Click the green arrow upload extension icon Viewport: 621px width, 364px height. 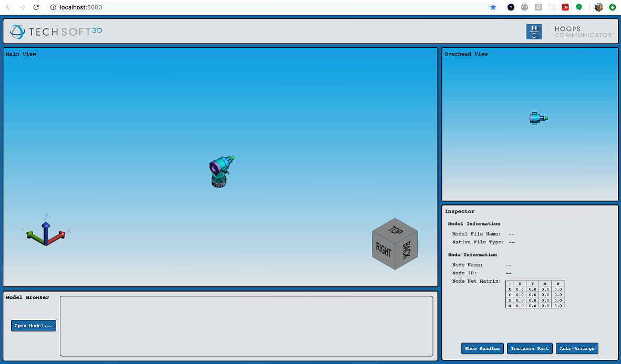pyautogui.click(x=612, y=7)
